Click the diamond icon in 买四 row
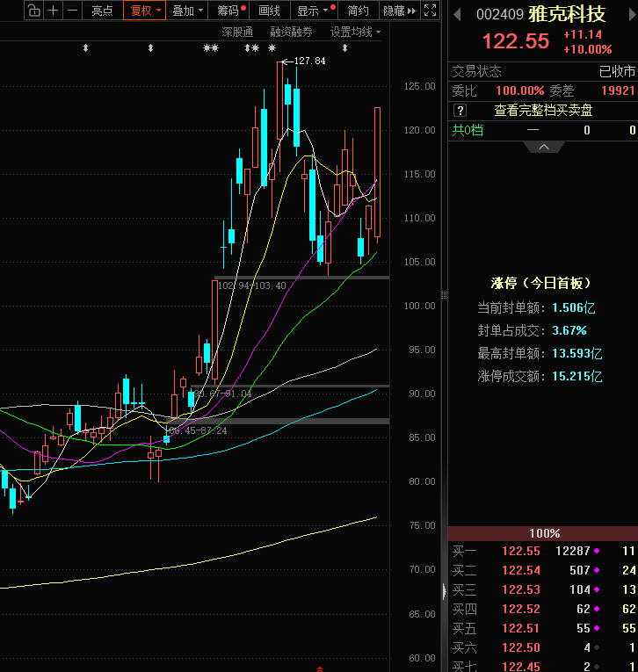Viewport: 638px width, 672px height. click(x=597, y=609)
